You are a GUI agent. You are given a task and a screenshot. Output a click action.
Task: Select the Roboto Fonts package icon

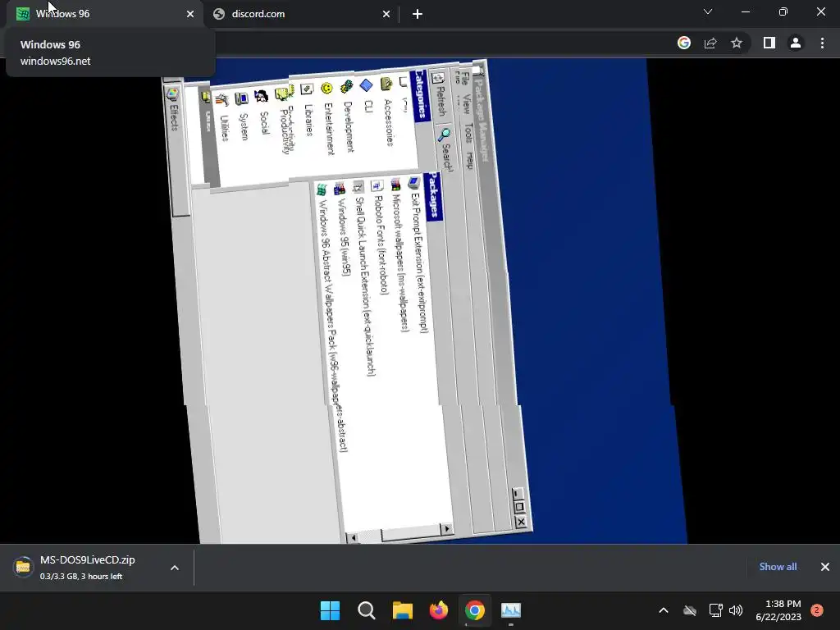[x=377, y=186]
